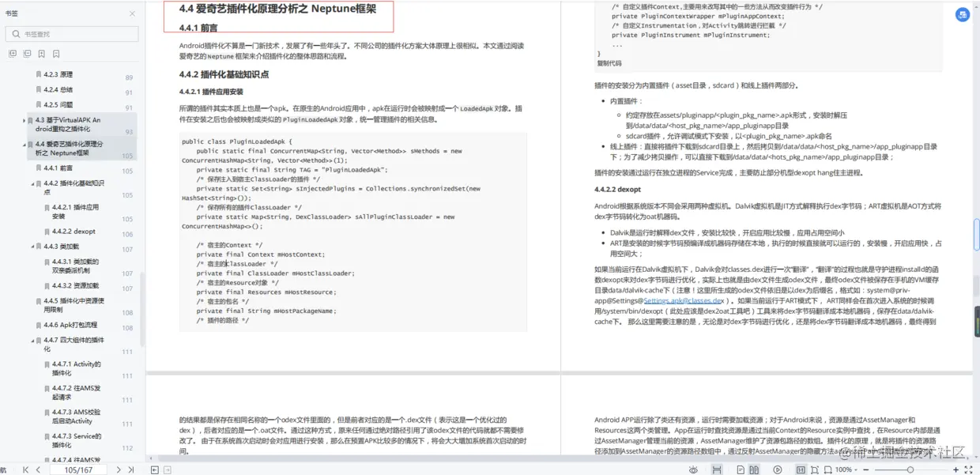Screen dimensions: 980x475
Task: Click the blue floating assistant icon
Action: (x=963, y=14)
